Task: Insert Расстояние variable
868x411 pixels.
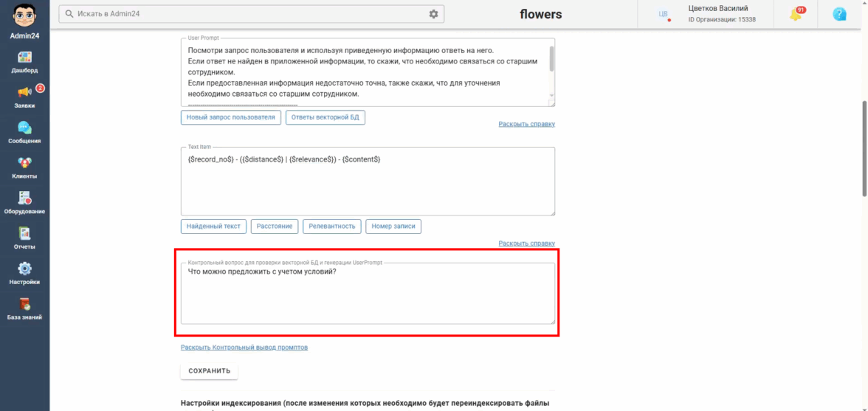Action: point(275,227)
